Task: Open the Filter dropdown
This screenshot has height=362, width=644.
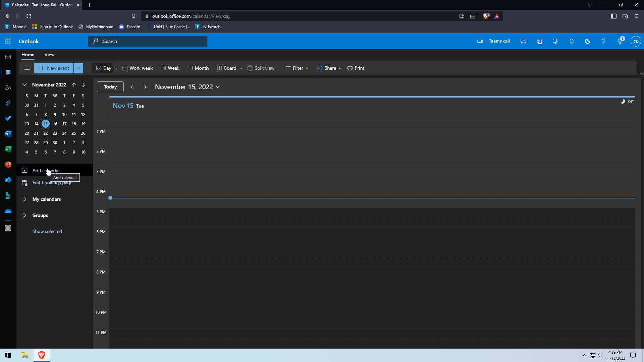Action: [x=297, y=68]
